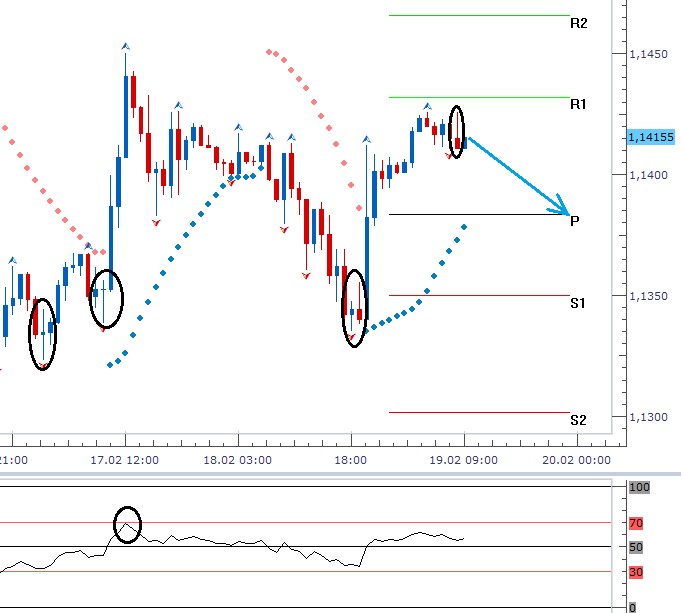The image size is (684, 613).
Task: Click the S2 support label
Action: pyautogui.click(x=578, y=420)
